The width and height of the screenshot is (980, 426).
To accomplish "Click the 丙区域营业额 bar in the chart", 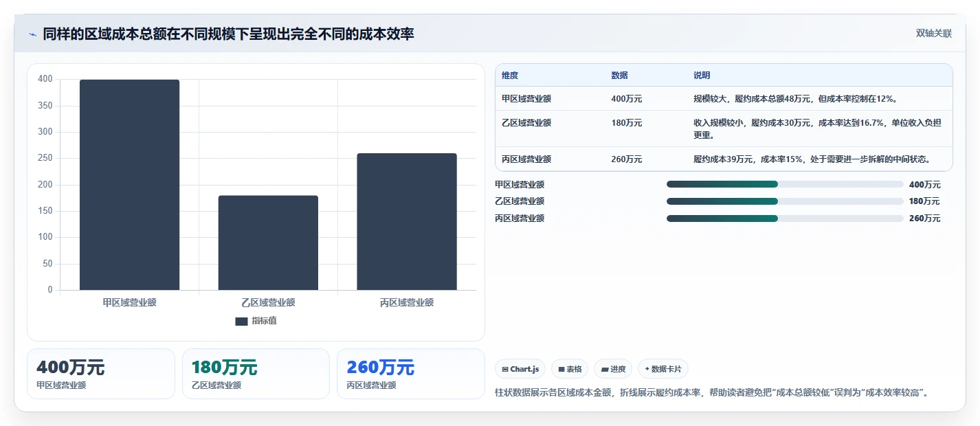I will click(407, 221).
